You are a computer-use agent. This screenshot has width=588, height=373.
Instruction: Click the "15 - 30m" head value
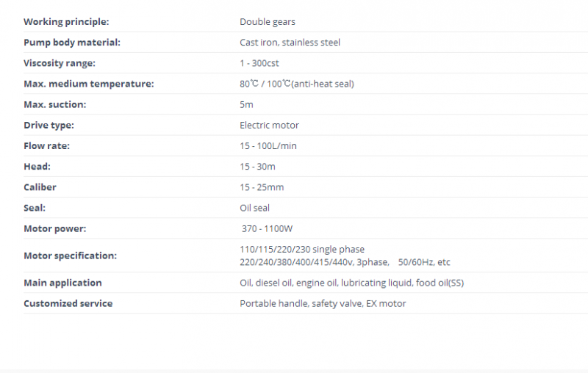click(x=259, y=167)
